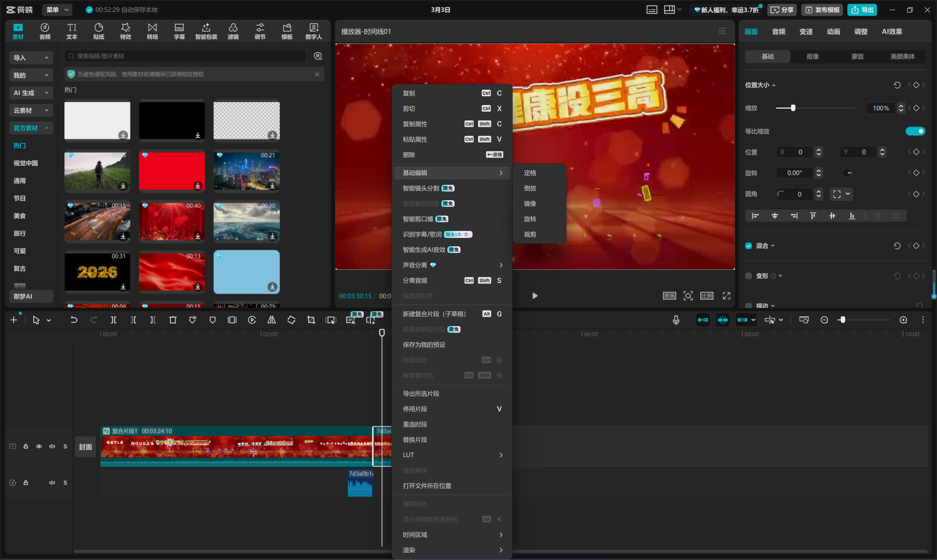Click the crop tool icon in timeline toolbar
This screenshot has width=937, height=560.
click(311, 320)
